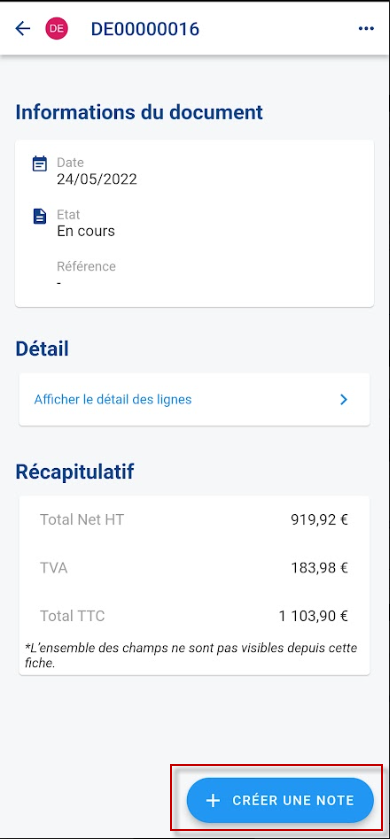Click the note about fields not visible
The width and height of the screenshot is (390, 839).
click(192, 655)
